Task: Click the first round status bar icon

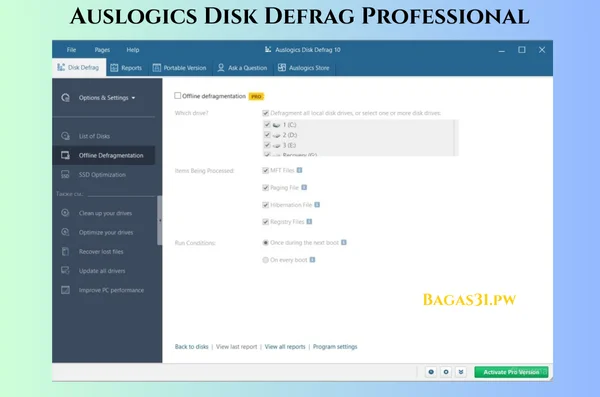Action: pos(431,372)
